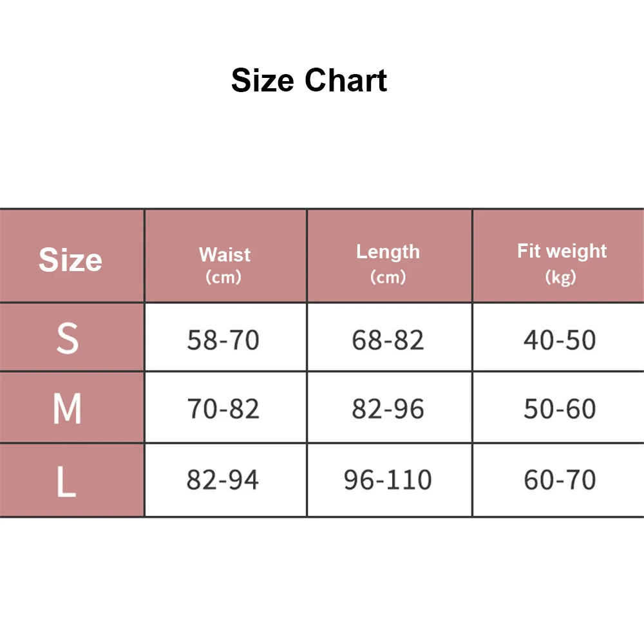Select the Length column header

click(x=388, y=252)
